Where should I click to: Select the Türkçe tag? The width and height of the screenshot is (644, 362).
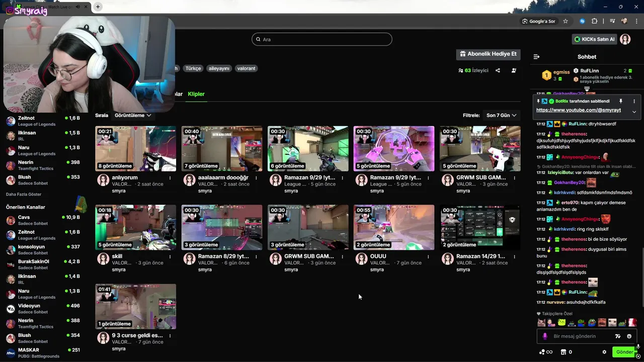(x=193, y=68)
